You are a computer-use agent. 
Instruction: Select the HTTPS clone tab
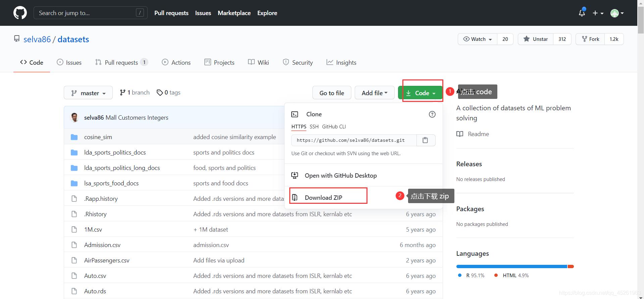(299, 127)
